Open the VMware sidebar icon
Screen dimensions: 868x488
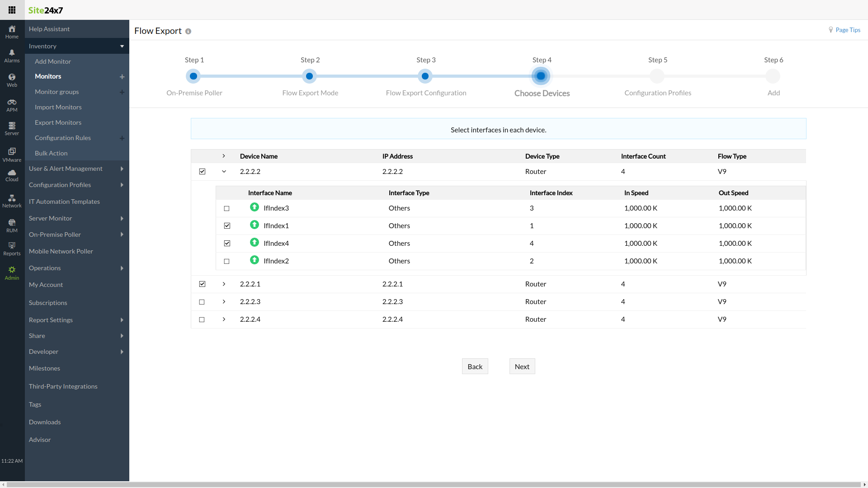tap(12, 155)
